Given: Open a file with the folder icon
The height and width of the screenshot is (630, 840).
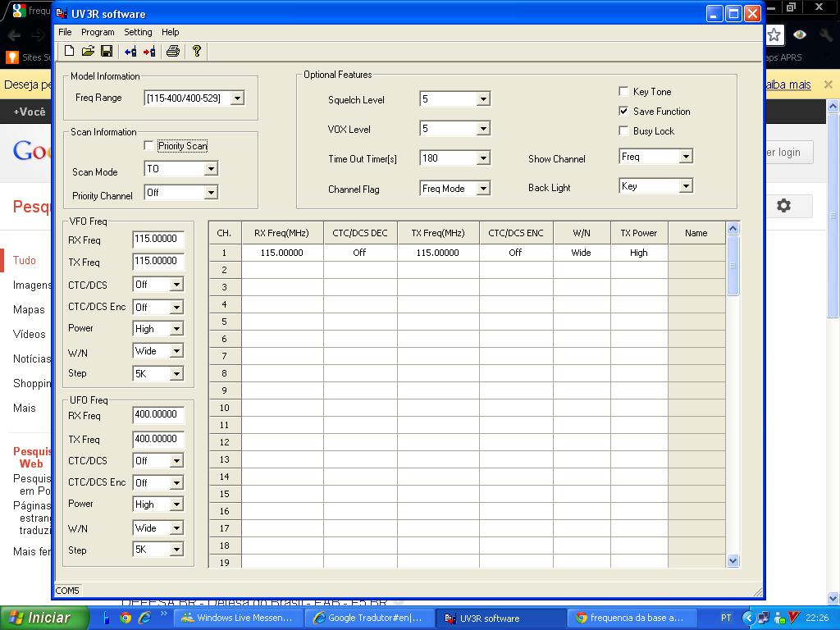Looking at the screenshot, I should (88, 51).
